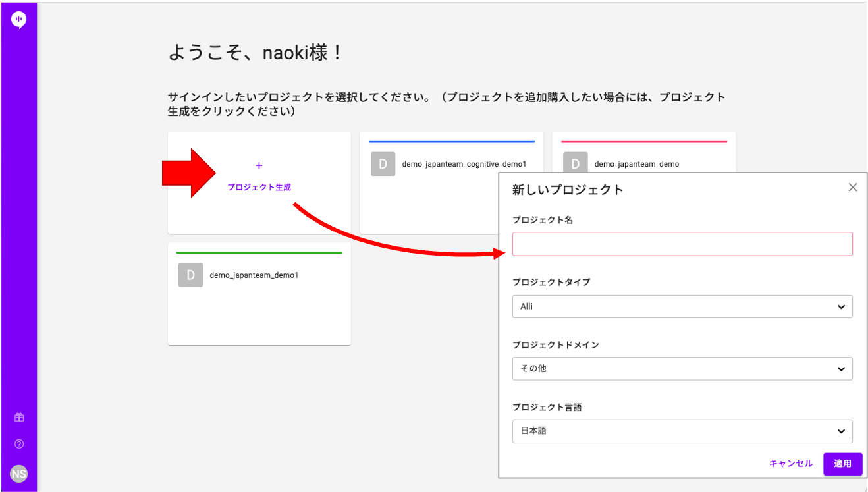Click the プロジェクトドメイン label

pyautogui.click(x=556, y=344)
